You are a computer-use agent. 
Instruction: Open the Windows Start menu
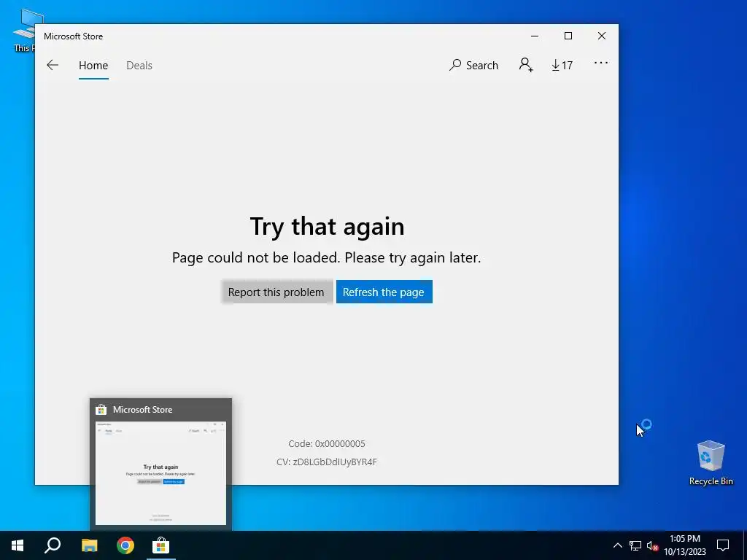[x=18, y=545]
